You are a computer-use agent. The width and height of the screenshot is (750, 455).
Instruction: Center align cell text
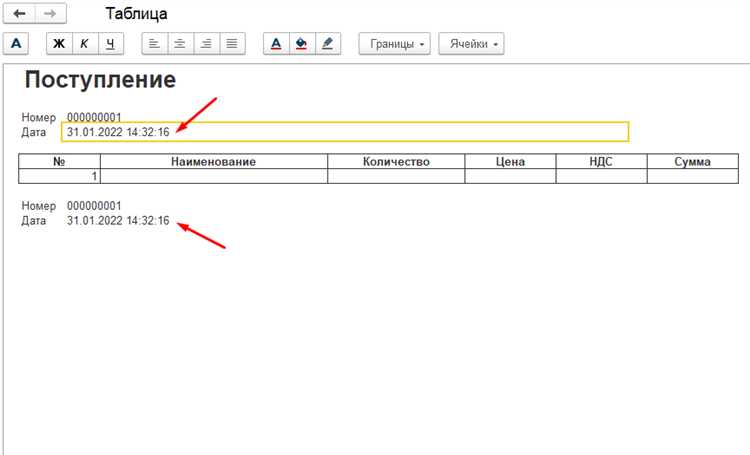(x=180, y=44)
